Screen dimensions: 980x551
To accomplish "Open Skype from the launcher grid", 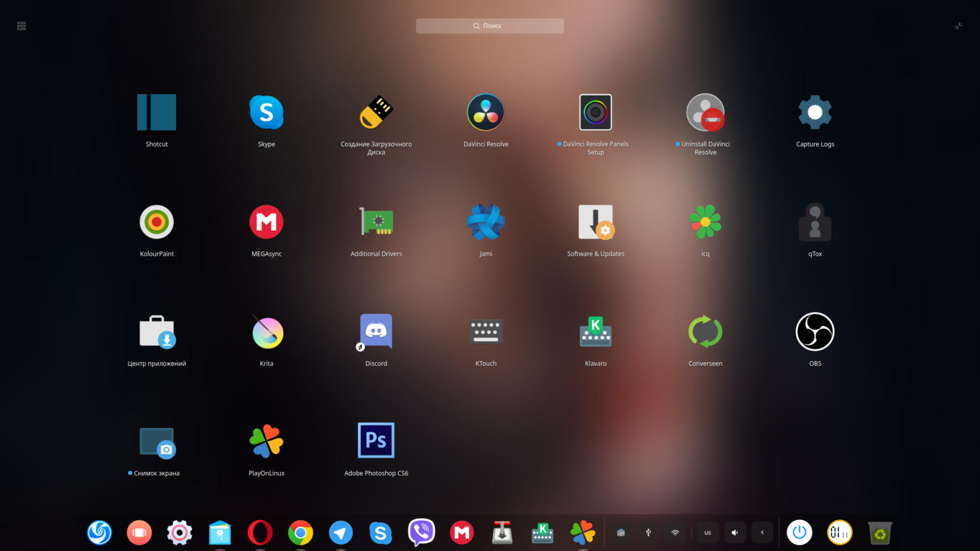I will (x=267, y=113).
